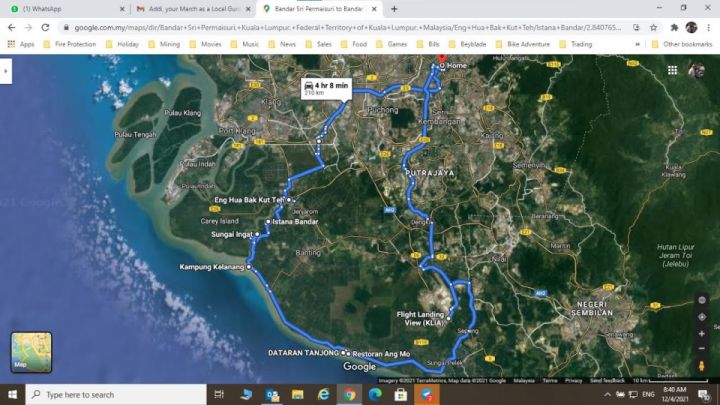Open Chrome extensions puzzle icon
This screenshot has width=720, height=405.
(674, 28)
